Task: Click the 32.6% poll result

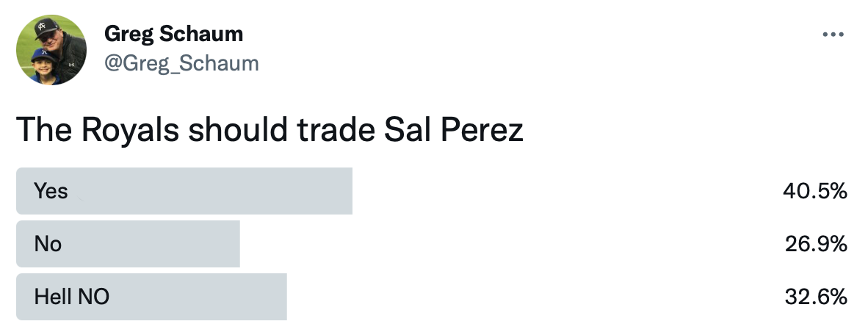Action: 815,297
